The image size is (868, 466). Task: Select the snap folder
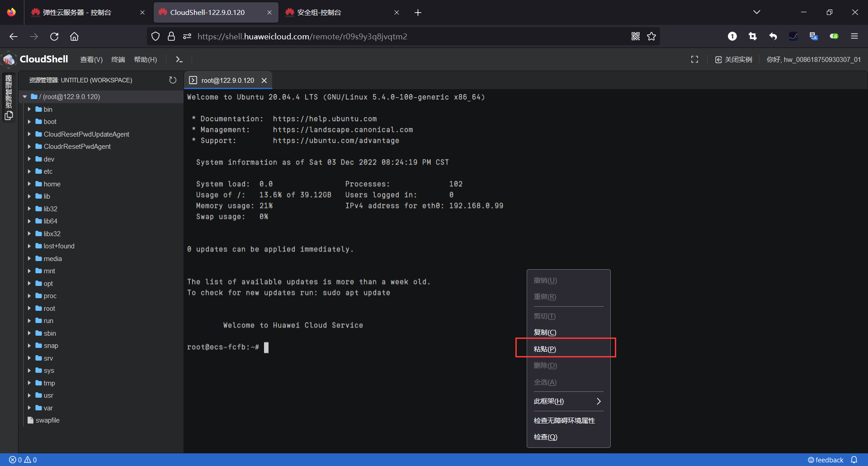coord(51,346)
